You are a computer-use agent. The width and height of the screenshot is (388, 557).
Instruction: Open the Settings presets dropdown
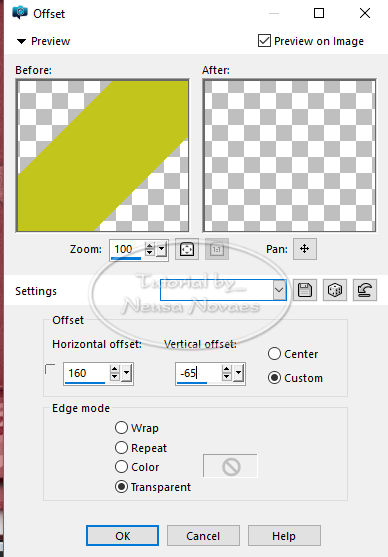click(280, 290)
